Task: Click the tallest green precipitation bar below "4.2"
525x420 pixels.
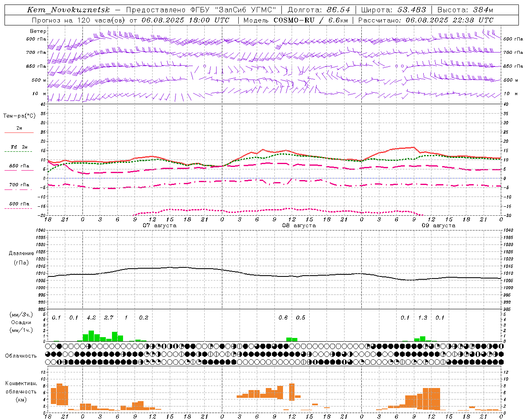Action: pos(91,336)
